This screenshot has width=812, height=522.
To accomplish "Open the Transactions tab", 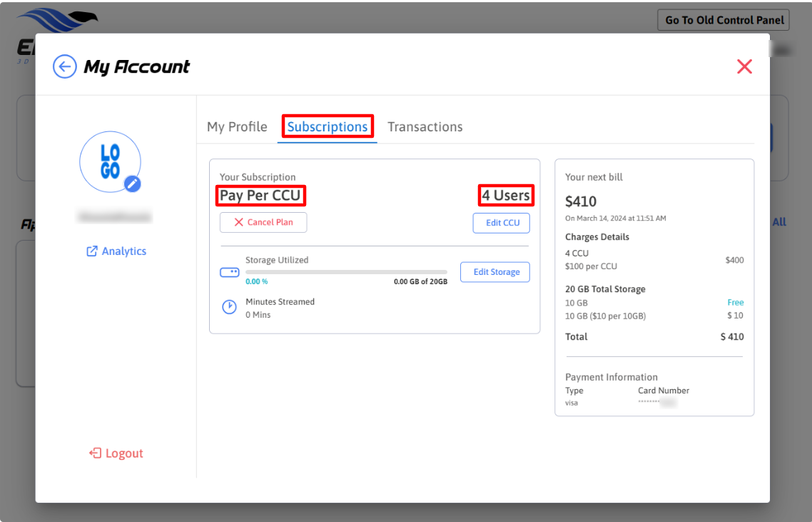I will [x=425, y=127].
